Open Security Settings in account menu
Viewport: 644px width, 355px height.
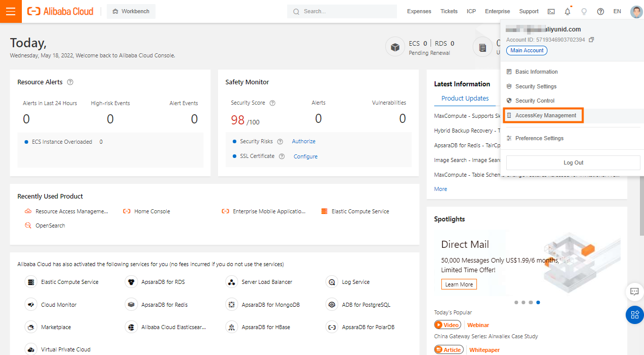pyautogui.click(x=536, y=86)
